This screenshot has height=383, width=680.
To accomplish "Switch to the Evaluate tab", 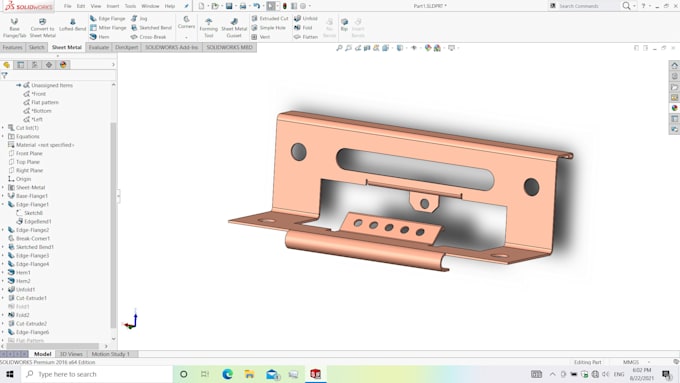I will point(99,47).
